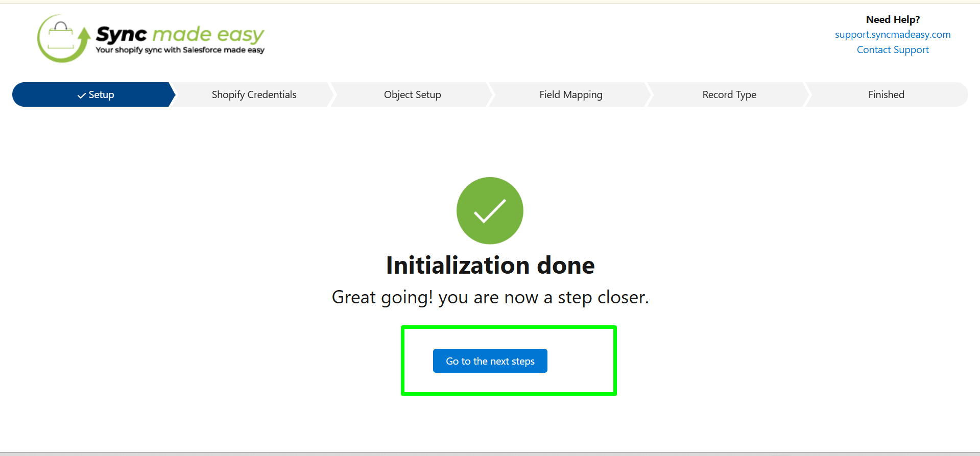Click the shopping bag logo icon
Screen dimensions: 980x456
coord(61,36)
